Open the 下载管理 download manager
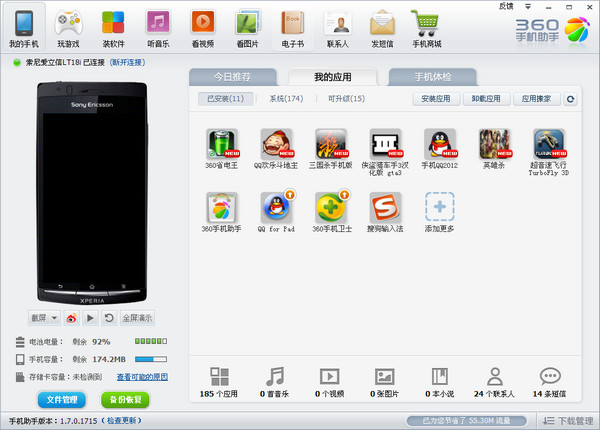Screen dimensions: 600x430 (x=568, y=421)
